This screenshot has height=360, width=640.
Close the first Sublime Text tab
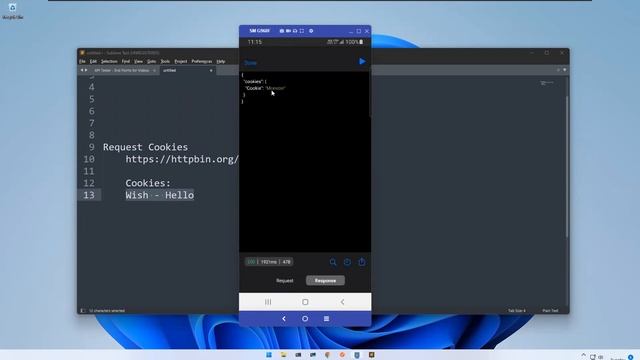click(x=154, y=71)
